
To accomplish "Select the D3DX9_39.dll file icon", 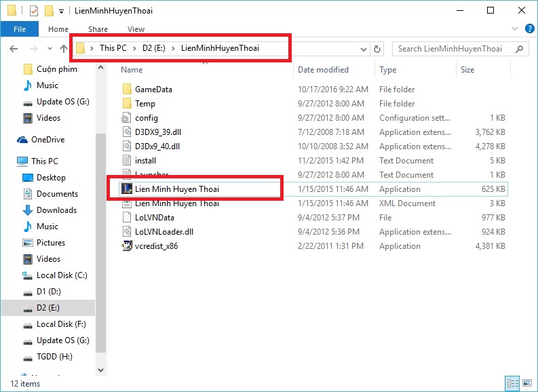I will (x=127, y=132).
